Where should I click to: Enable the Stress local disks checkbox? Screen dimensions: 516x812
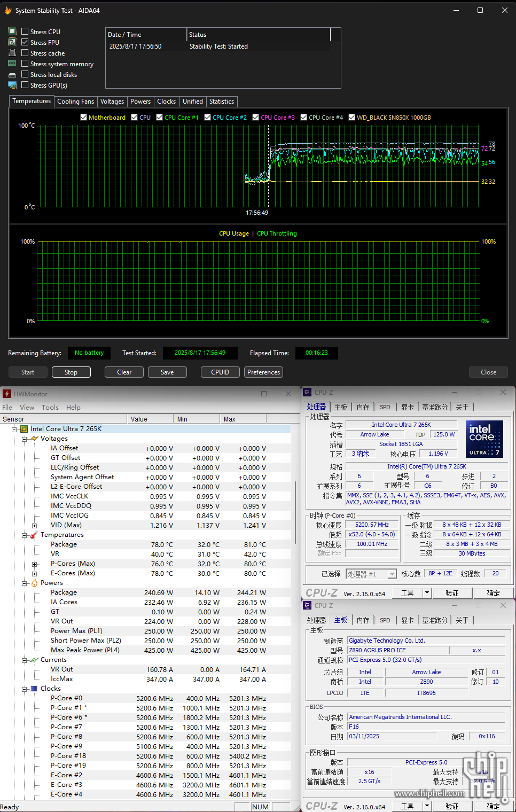25,74
